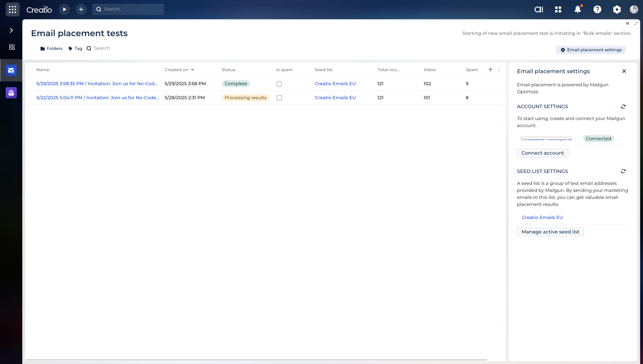Refresh the Account Settings section
The height and width of the screenshot is (364, 643).
pyautogui.click(x=623, y=107)
